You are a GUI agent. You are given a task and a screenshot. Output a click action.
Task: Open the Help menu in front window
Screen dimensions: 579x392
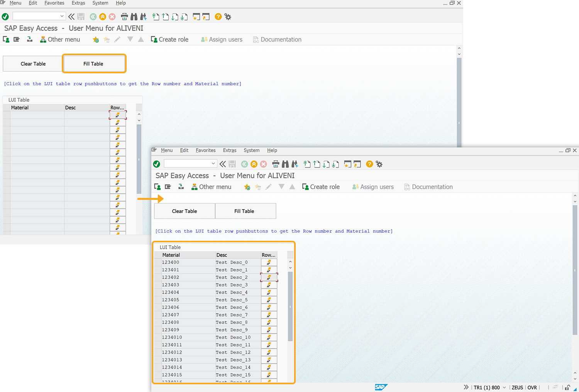[272, 150]
